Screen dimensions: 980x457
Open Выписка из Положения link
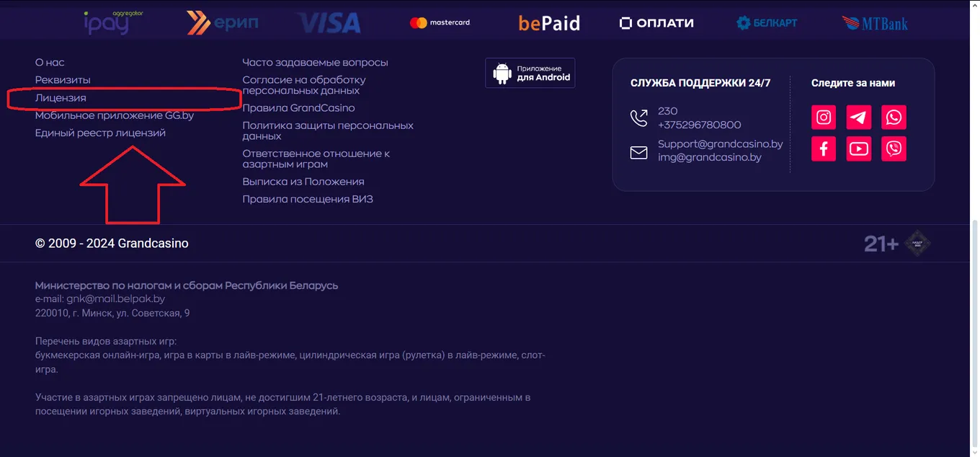click(x=303, y=182)
